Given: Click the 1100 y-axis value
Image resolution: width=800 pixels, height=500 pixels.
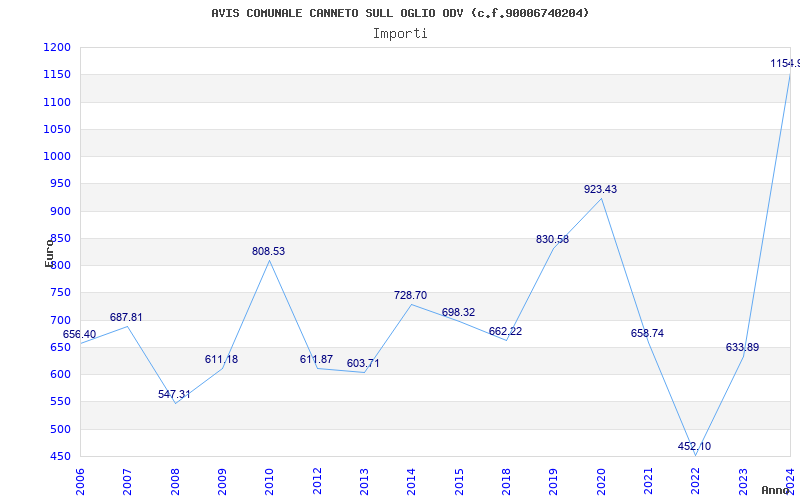Looking at the screenshot, I should pyautogui.click(x=57, y=102).
